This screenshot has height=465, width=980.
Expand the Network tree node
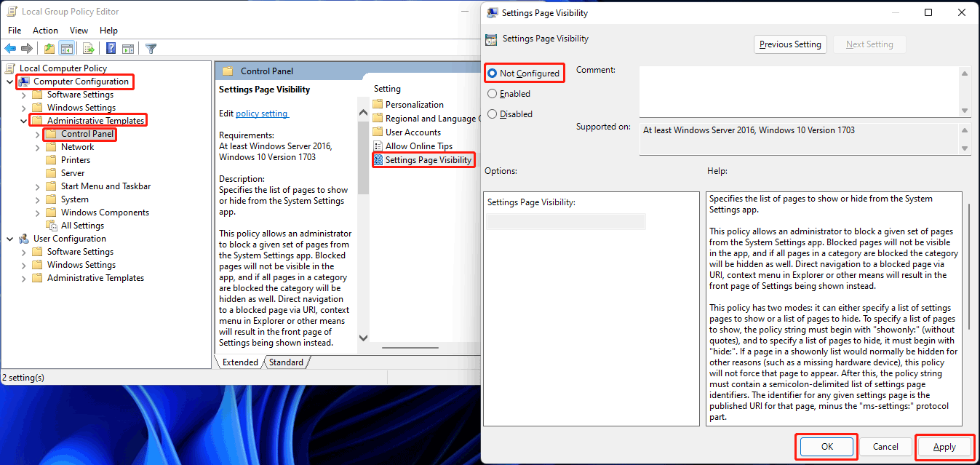click(x=36, y=146)
